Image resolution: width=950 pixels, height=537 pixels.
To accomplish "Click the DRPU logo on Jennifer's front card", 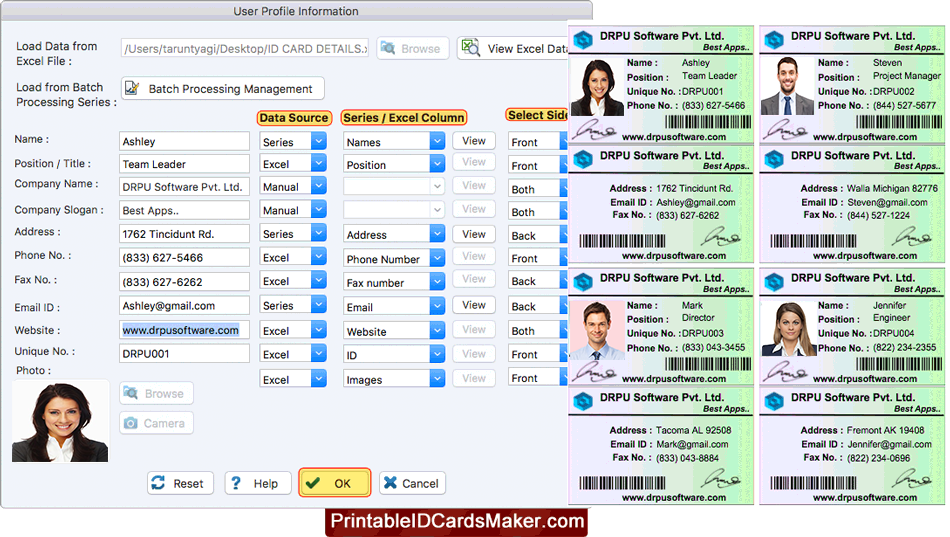I will [x=774, y=282].
